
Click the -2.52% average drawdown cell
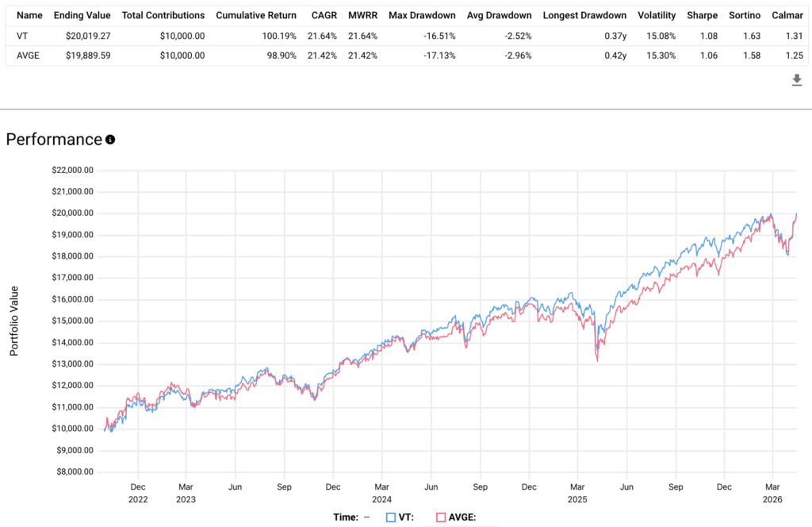pyautogui.click(x=519, y=37)
